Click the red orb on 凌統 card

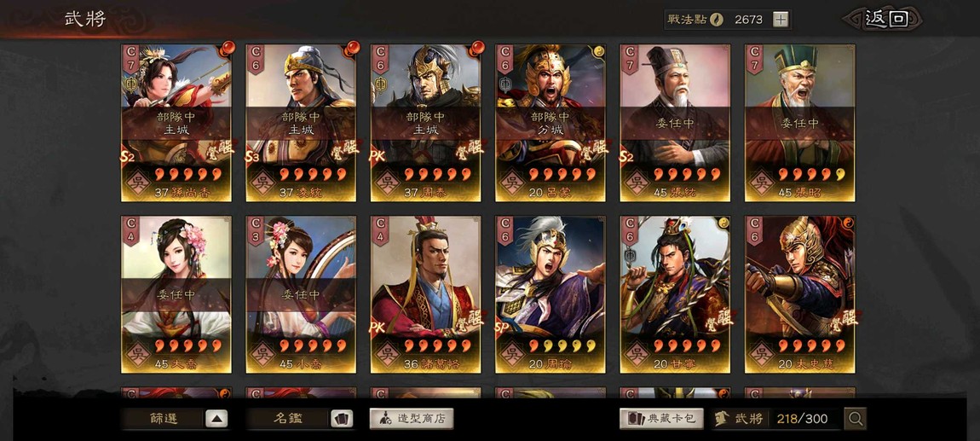(x=353, y=48)
